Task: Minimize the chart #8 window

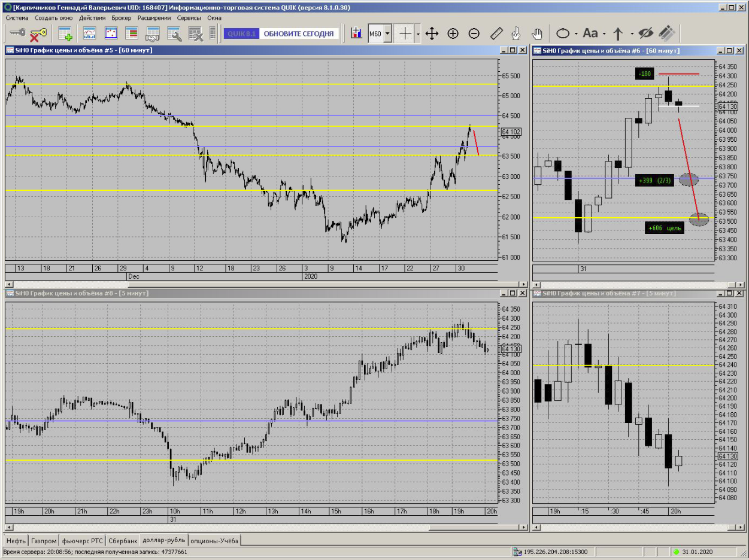Action: [504, 293]
